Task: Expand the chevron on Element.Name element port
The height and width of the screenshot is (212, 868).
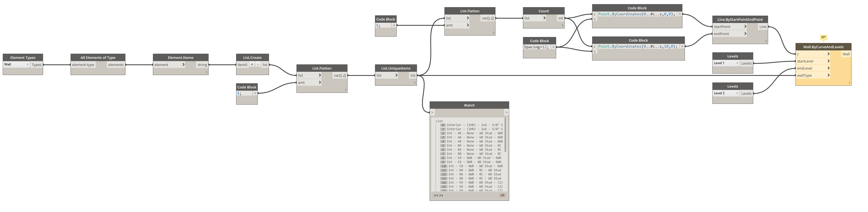Action: coord(183,65)
